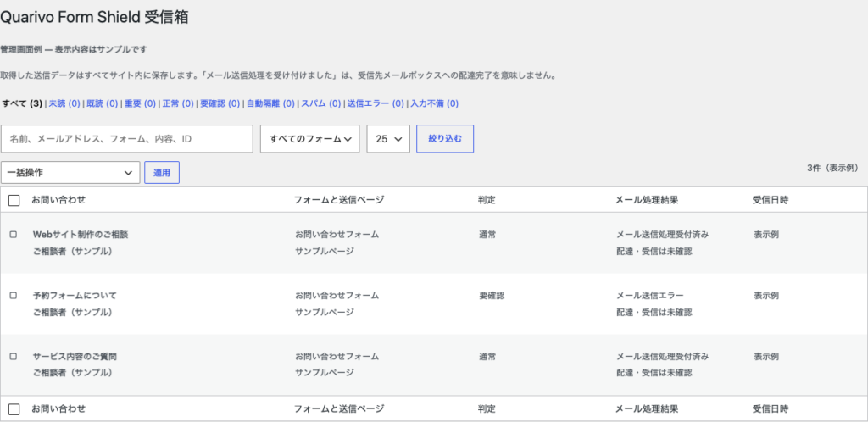
Task: Open the Webサイト制作のご相談 inquiry
Action: [81, 235]
